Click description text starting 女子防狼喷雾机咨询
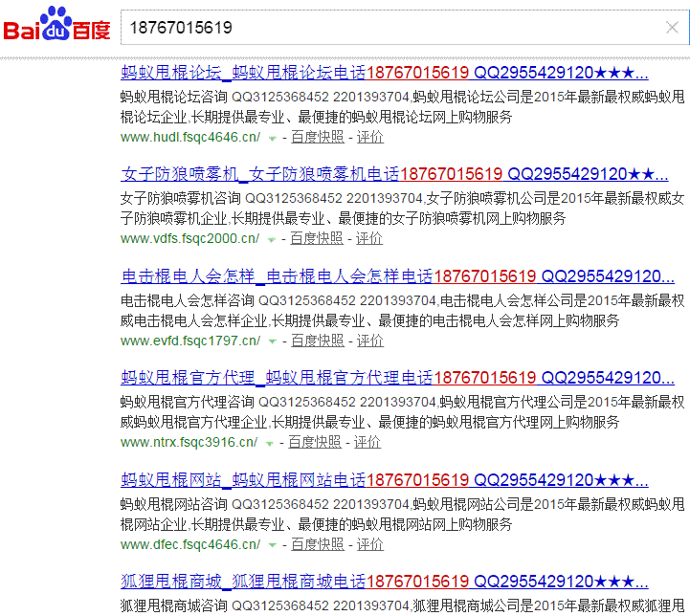 403,209
